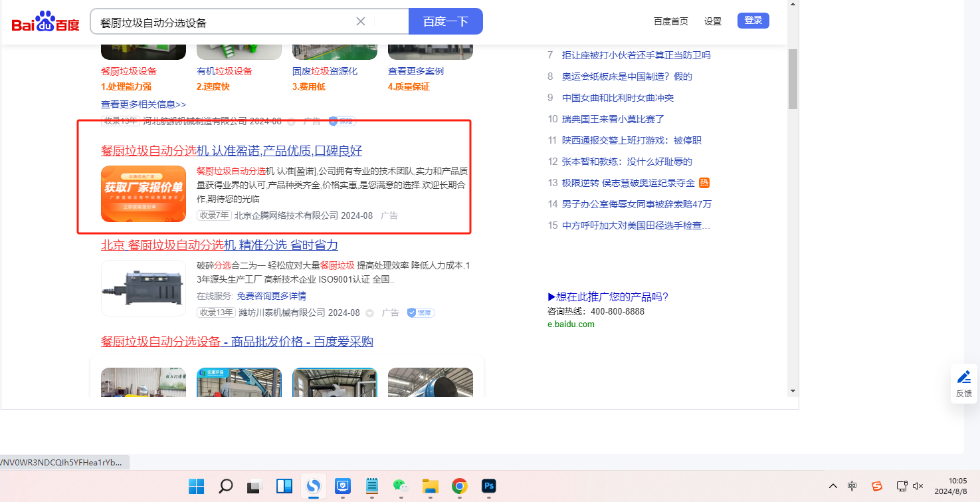The image size is (980, 502).
Task: Click the Sogou browser taskbar icon
Action: pos(313,486)
